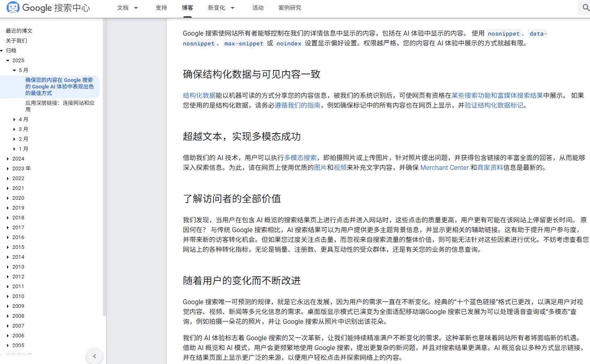This screenshot has width=590, height=364.
Task: Click the heading 确保结构化数据与可见内容一致
Action: 251,74
